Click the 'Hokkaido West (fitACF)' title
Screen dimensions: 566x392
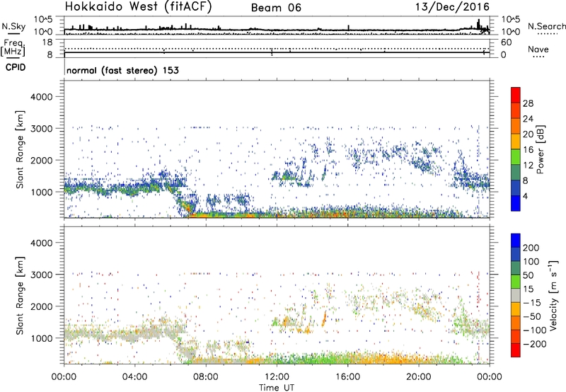pos(138,6)
